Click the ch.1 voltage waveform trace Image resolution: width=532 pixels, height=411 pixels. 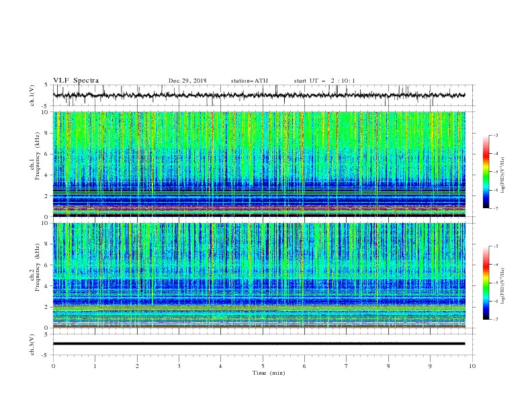point(259,95)
